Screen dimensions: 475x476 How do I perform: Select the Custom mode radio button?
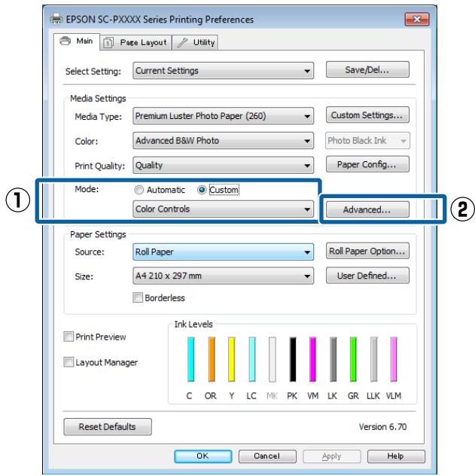202,190
